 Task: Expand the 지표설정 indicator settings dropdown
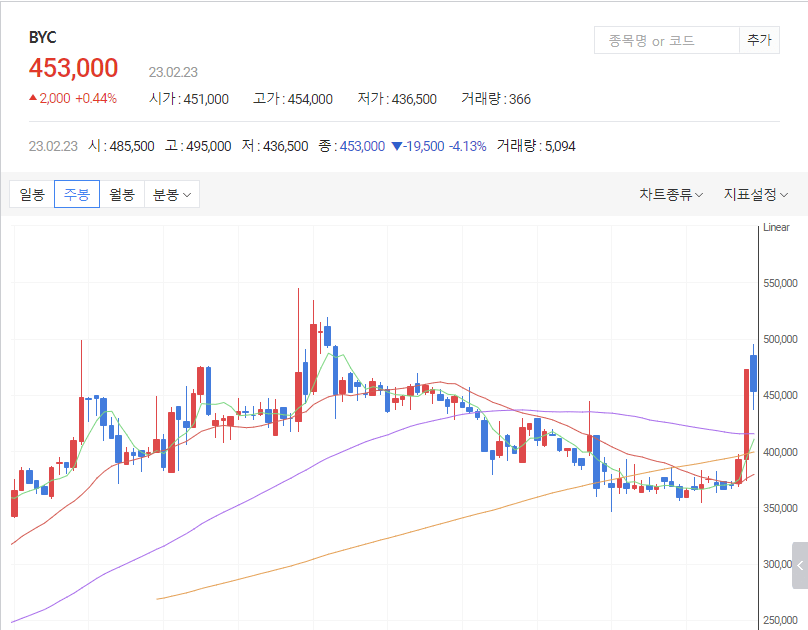(x=755, y=194)
